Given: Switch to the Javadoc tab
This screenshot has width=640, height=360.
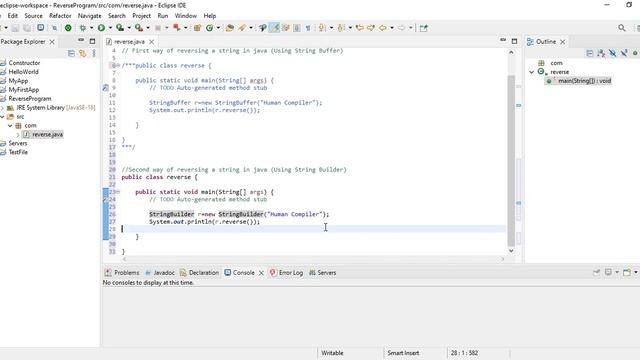Looking at the screenshot, I should tap(160, 273).
